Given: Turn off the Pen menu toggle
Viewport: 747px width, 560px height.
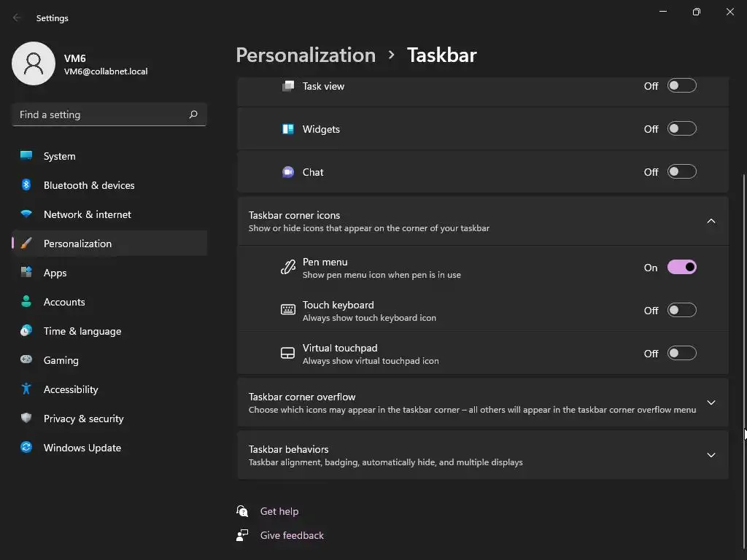Looking at the screenshot, I should (x=681, y=268).
